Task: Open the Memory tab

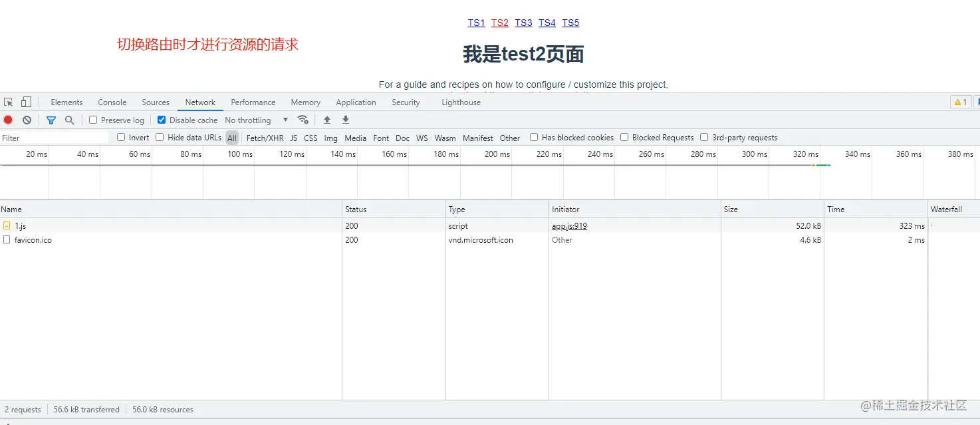Action: point(306,102)
